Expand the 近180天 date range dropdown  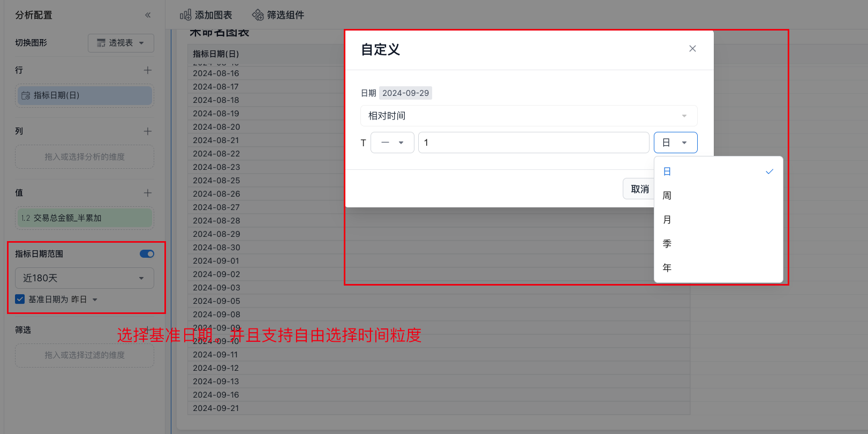coord(85,278)
